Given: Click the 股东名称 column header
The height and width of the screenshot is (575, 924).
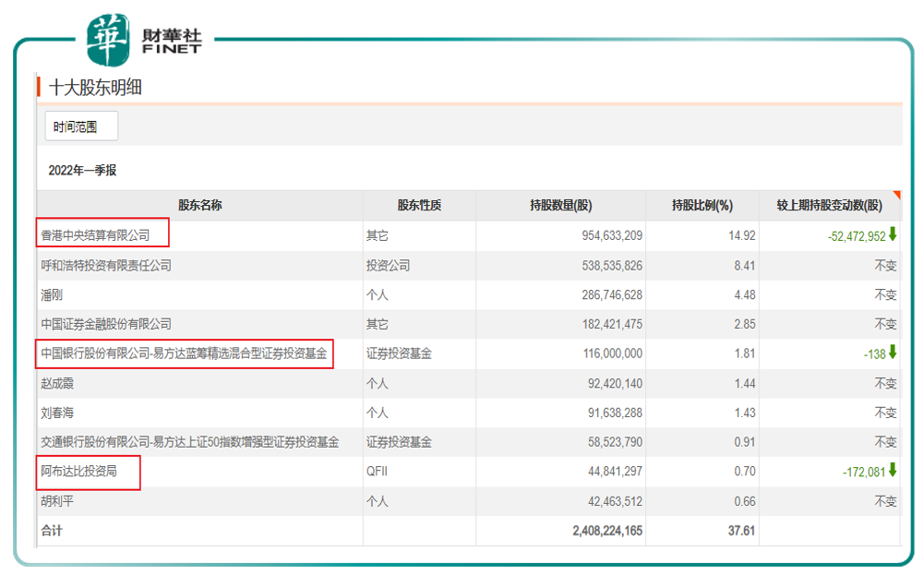Looking at the screenshot, I should pyautogui.click(x=200, y=205).
